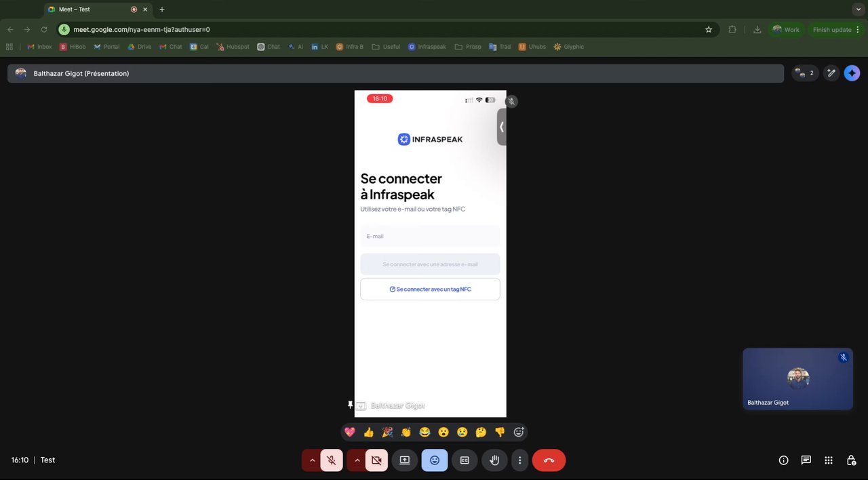This screenshot has height=480, width=868.
Task: Open the Drive bookmark
Action: tap(140, 47)
